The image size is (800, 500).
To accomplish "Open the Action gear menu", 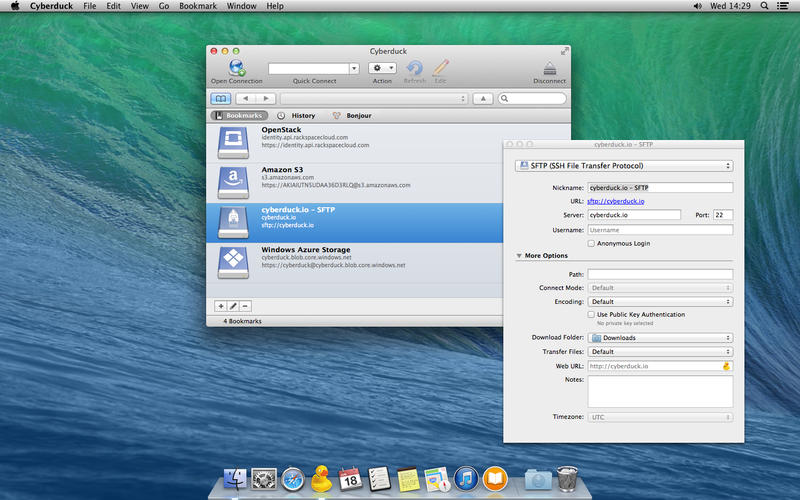I will click(383, 68).
